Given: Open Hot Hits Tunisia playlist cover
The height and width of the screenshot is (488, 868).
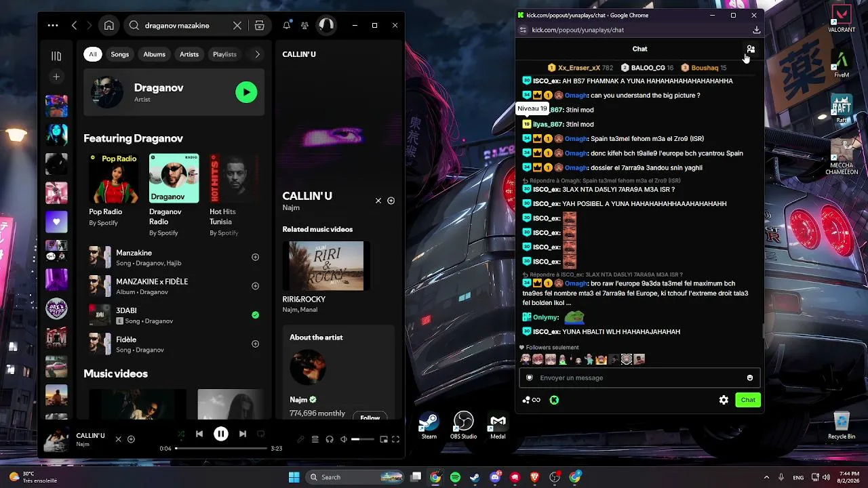Looking at the screenshot, I should tap(235, 178).
